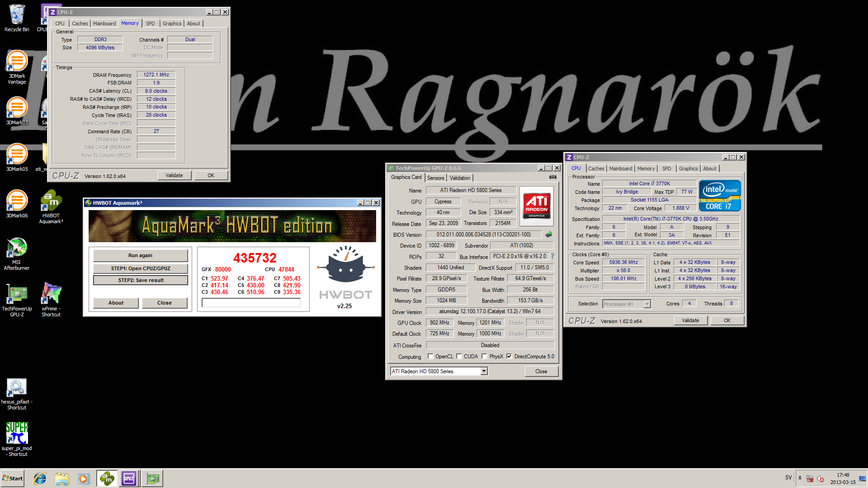Open 3DMark05 desktop icon
The image size is (868, 488).
pyautogui.click(x=17, y=158)
